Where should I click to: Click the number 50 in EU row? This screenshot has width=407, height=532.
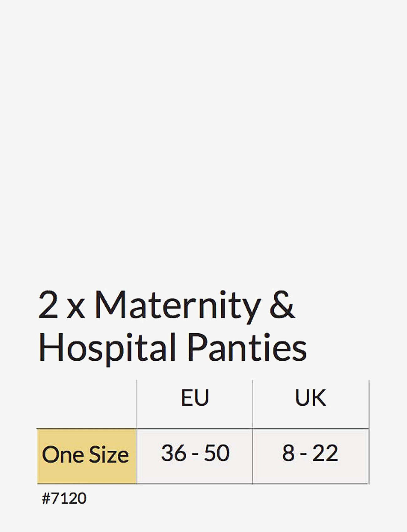click(217, 453)
